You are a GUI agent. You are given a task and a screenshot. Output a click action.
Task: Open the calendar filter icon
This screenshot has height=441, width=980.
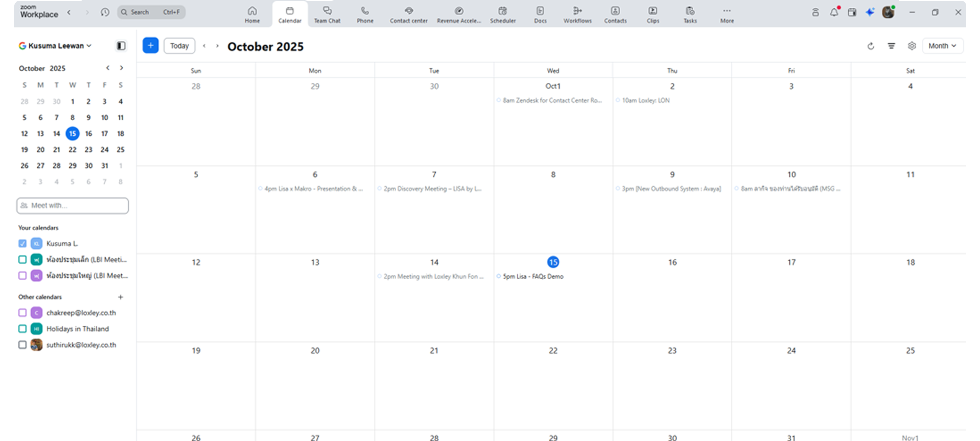(x=891, y=46)
